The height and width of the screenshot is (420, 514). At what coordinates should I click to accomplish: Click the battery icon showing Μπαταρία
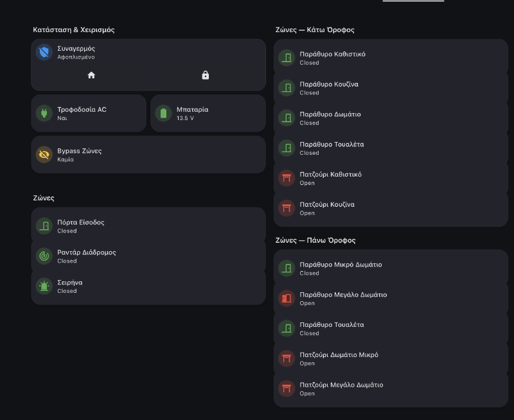pos(163,113)
